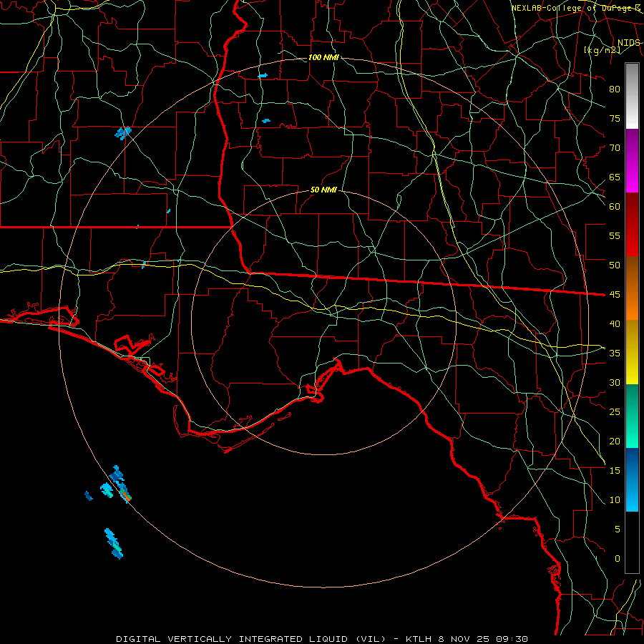Click the teal-green segment of color scale
Image resolution: width=644 pixels, height=644 pixels.
pos(632,416)
